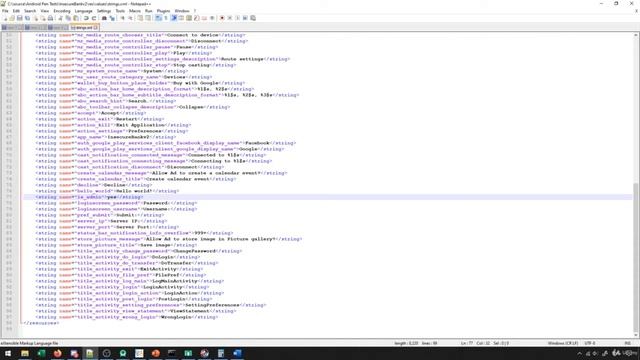The image size is (640, 360).
Task: Toggle the indent guide toolbar icon
Action: (173, 18)
